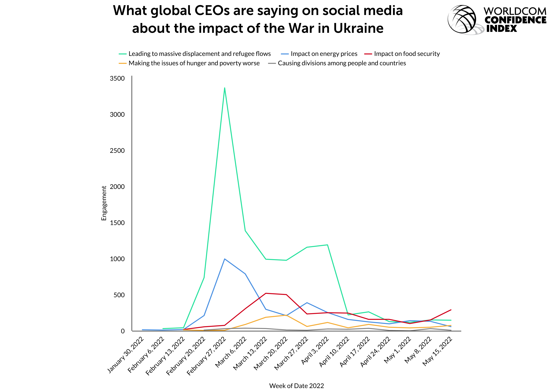Click the blue line peak near 1000 engagement

point(225,259)
